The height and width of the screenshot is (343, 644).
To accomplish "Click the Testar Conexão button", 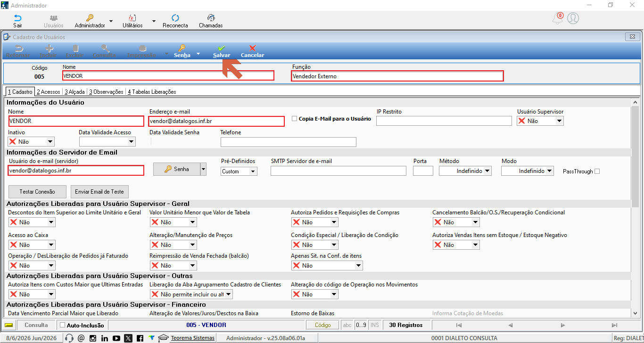I will coord(37,192).
